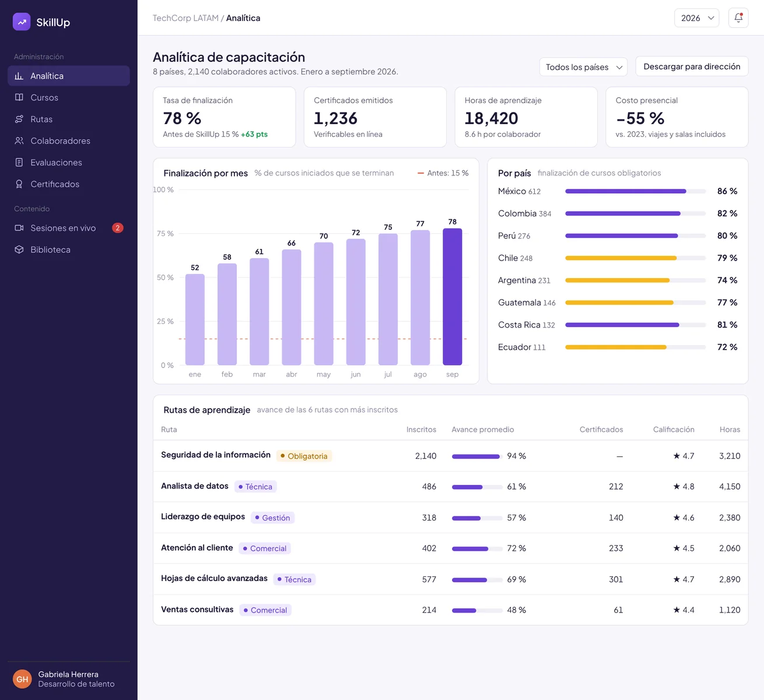The image size is (764, 700).
Task: Go to Cursos in sidebar
Action: coord(69,97)
